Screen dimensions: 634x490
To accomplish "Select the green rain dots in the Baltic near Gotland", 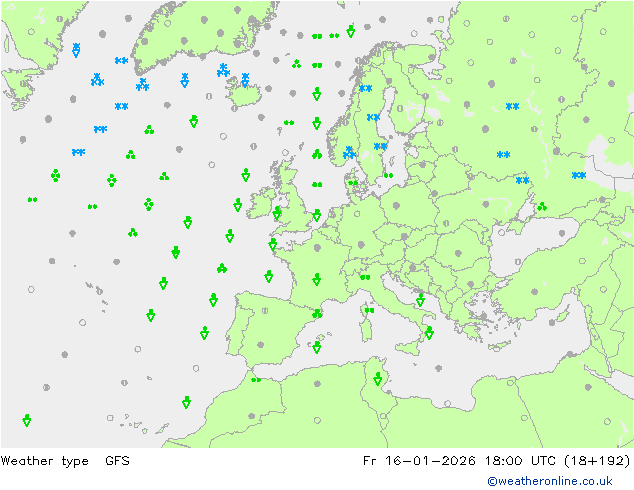I will [389, 175].
